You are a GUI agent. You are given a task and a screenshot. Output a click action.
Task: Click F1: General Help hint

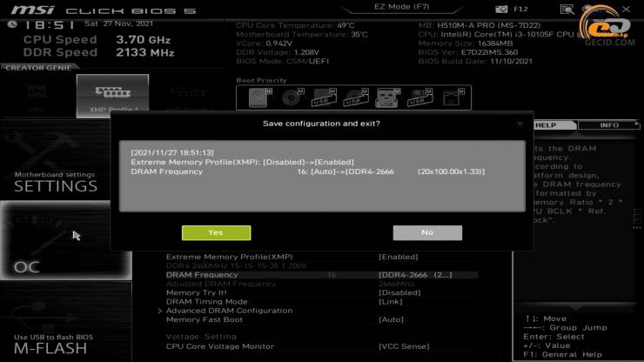tap(562, 355)
